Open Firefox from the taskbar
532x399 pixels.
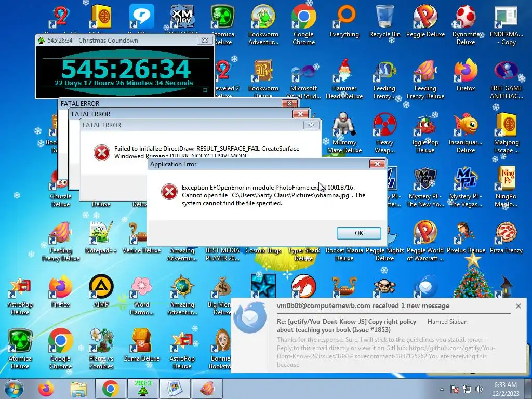46,389
